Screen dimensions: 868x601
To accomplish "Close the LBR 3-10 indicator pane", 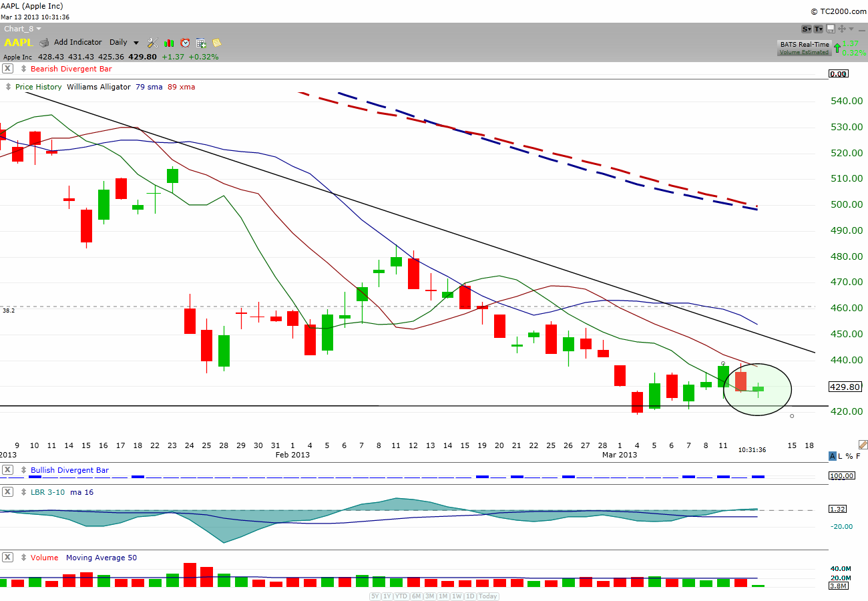I will (8, 492).
